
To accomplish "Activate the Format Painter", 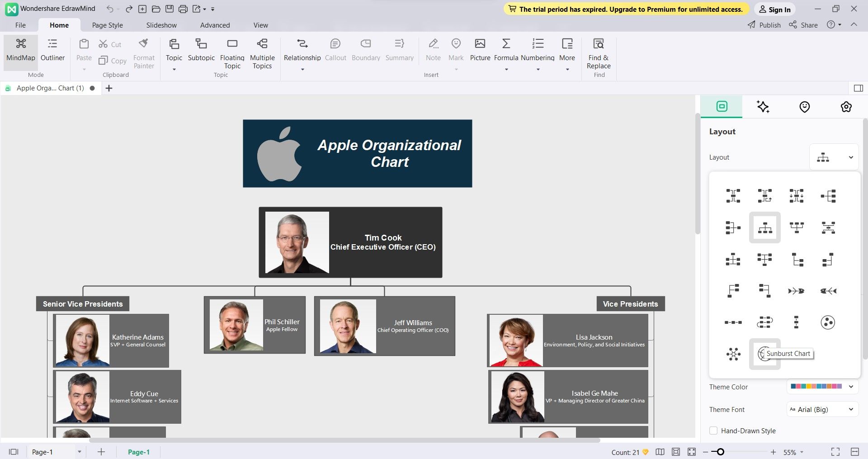I will [x=144, y=53].
